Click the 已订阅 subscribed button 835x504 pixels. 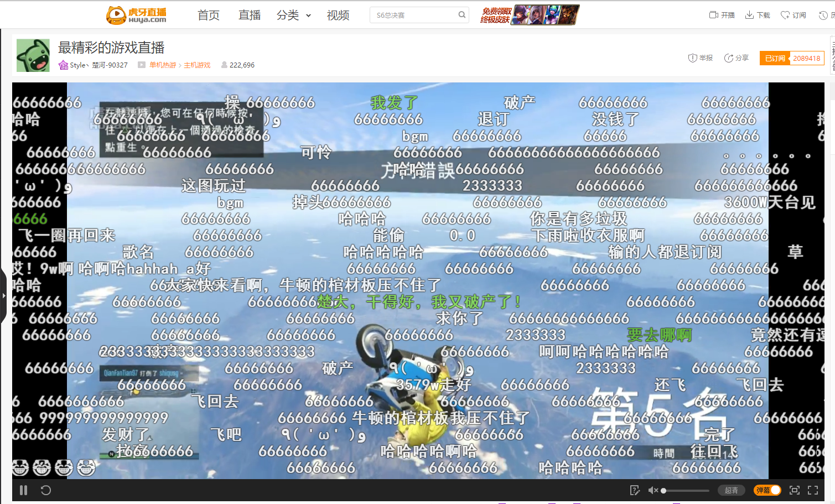click(x=775, y=58)
